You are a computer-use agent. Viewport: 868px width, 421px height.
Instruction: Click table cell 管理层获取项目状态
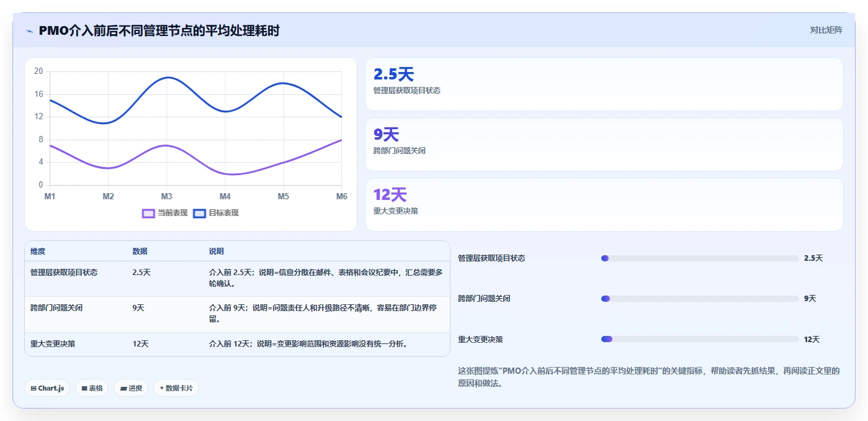pyautogui.click(x=64, y=273)
